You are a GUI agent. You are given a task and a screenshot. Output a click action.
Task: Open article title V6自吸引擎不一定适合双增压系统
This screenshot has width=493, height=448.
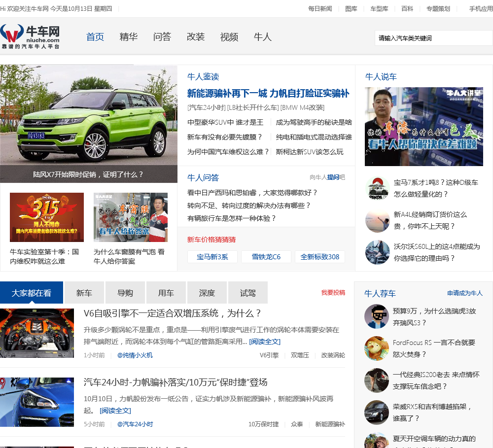(172, 313)
